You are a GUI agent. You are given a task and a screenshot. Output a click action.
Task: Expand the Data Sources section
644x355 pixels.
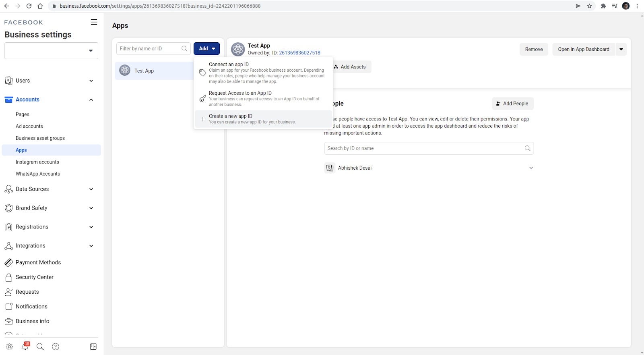point(91,189)
